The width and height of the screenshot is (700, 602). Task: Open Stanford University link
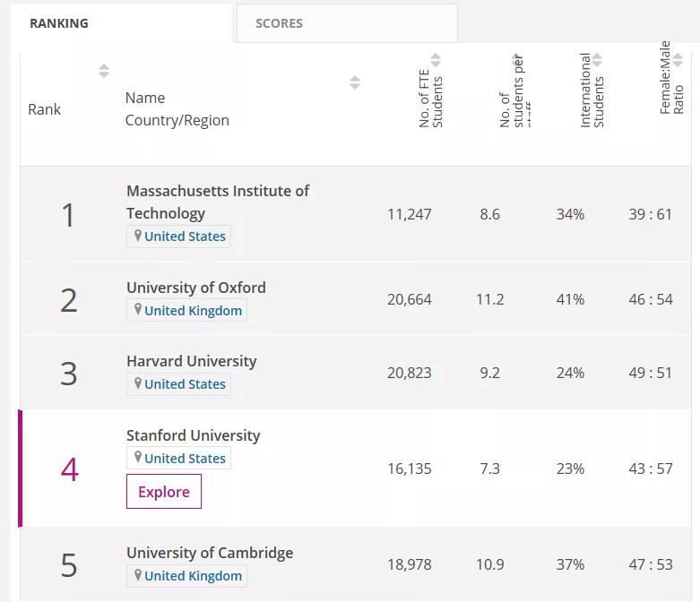coord(193,435)
